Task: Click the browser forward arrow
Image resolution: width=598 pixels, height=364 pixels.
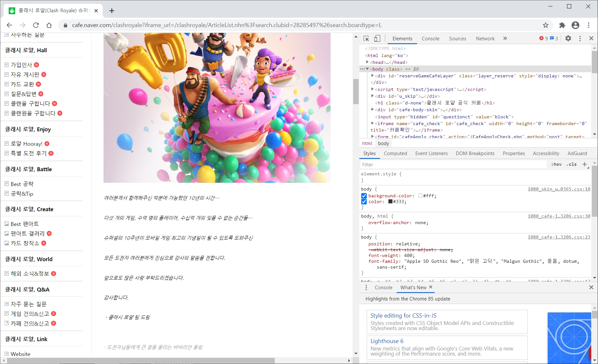Action: pos(23,25)
